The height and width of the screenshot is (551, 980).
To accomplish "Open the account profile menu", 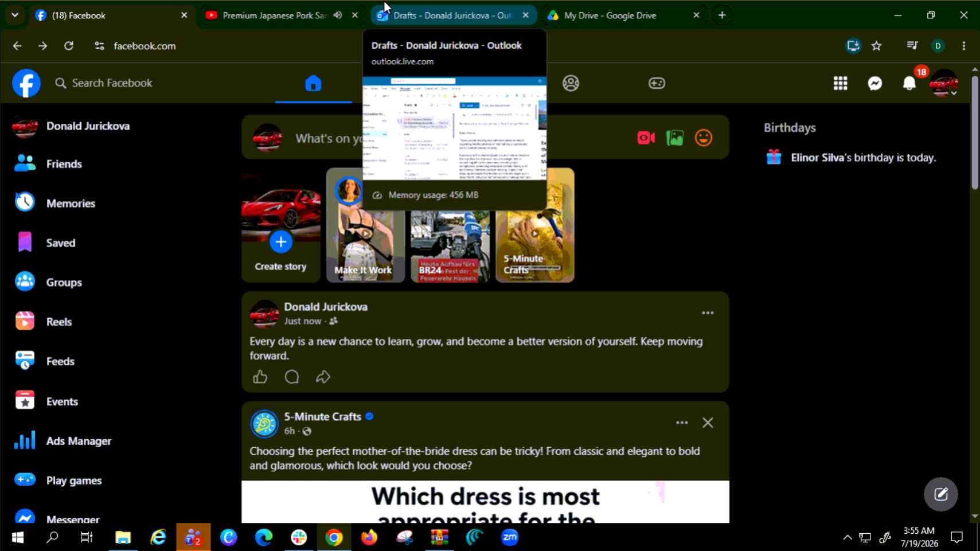I will pos(944,83).
